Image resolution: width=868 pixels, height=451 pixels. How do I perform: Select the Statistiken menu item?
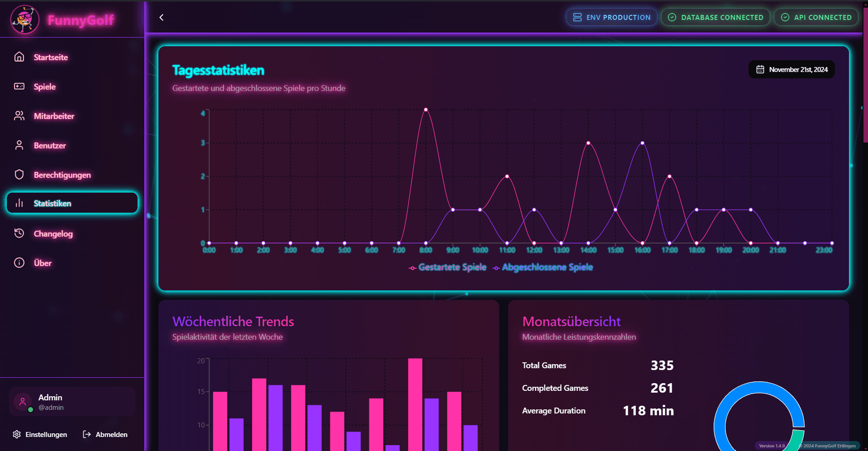[72, 203]
